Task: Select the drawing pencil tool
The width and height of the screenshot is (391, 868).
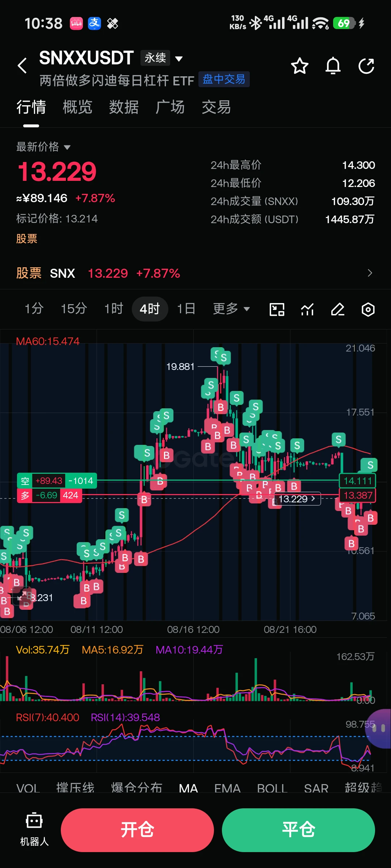Action: click(x=338, y=310)
